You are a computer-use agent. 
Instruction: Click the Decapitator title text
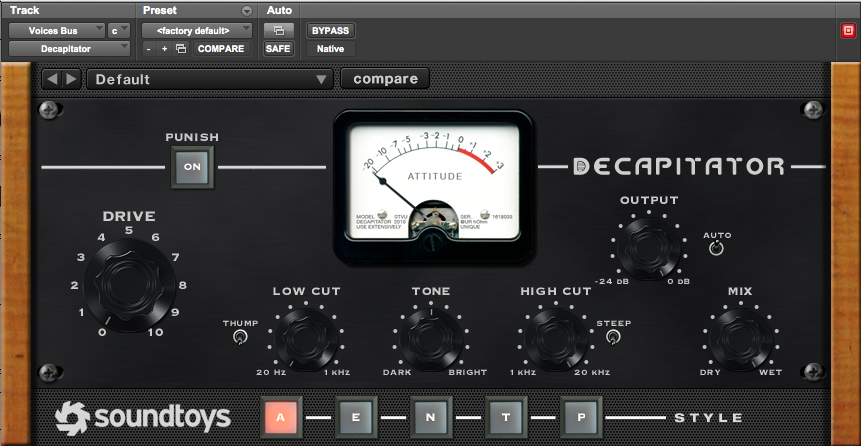(679, 166)
